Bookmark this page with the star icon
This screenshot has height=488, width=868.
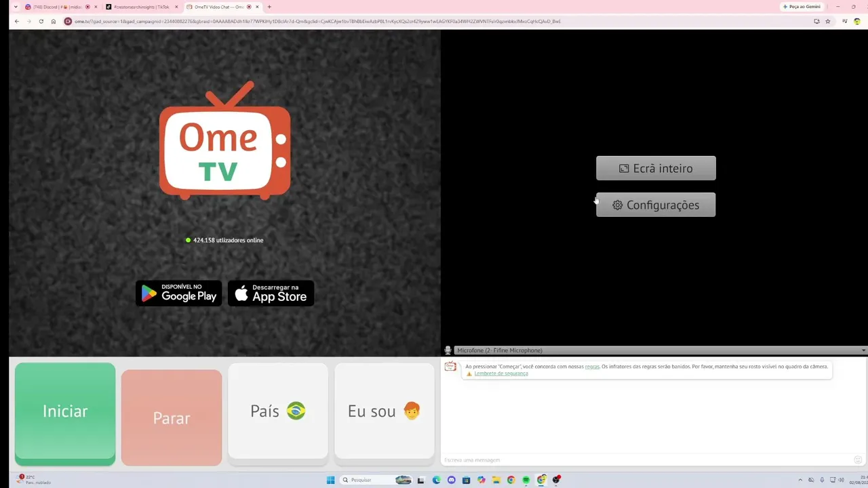tap(828, 21)
